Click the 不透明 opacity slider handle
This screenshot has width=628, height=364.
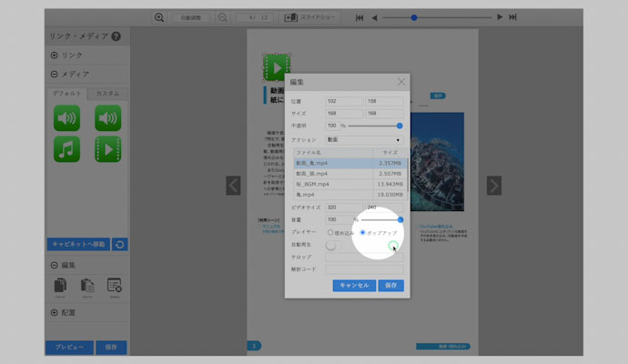coord(399,126)
